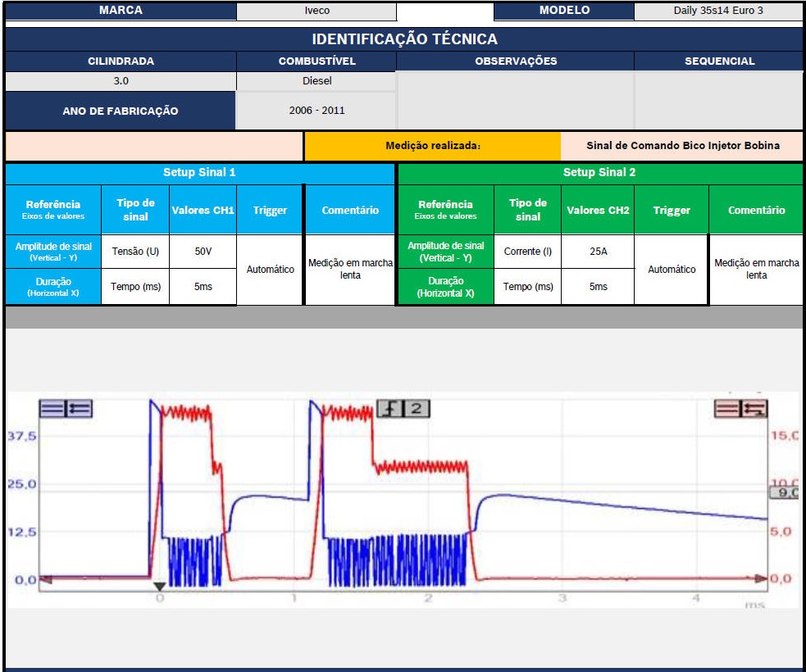Screen dimensions: 806x672
Task: Click the blue channel 1 arrow icon
Action: tap(79, 408)
